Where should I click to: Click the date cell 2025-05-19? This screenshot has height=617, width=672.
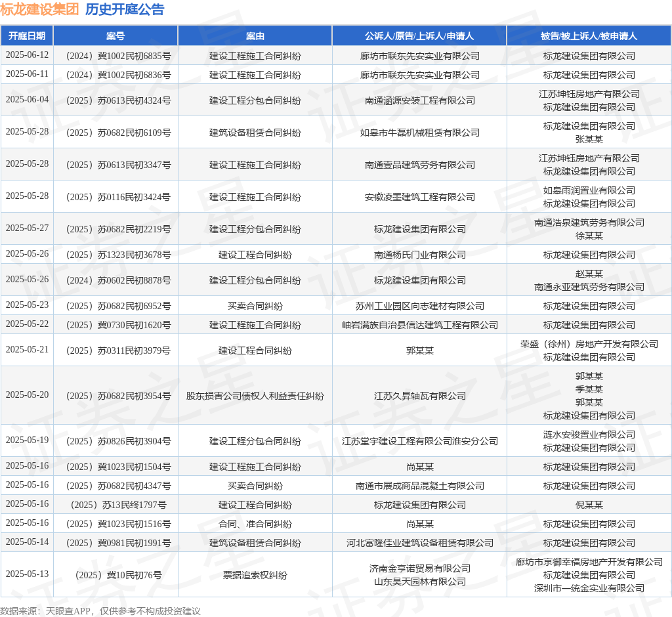click(x=27, y=440)
